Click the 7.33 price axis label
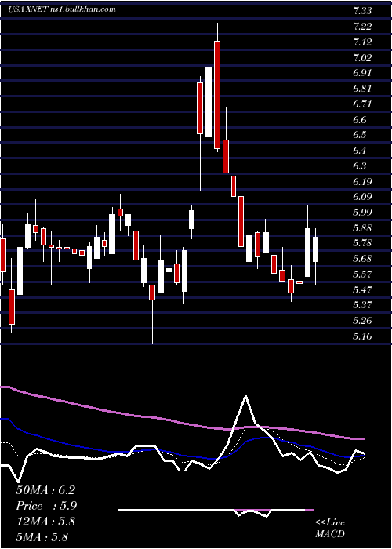 point(362,11)
